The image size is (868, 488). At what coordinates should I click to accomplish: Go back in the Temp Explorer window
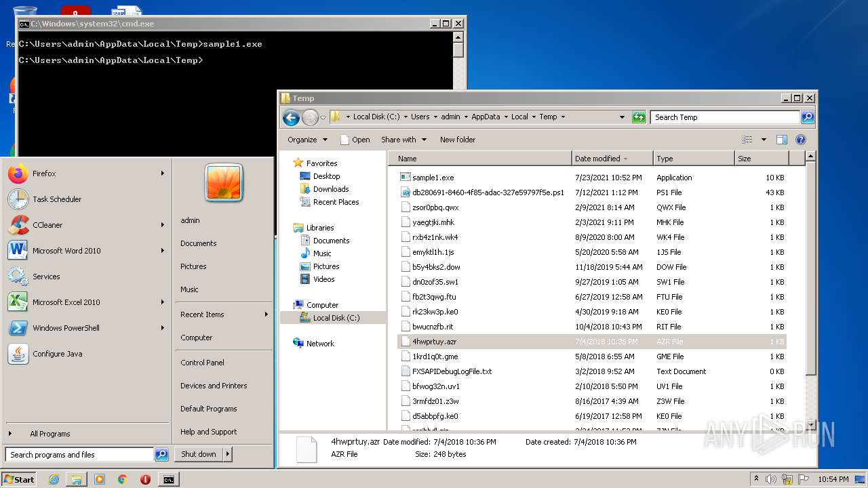click(x=291, y=117)
